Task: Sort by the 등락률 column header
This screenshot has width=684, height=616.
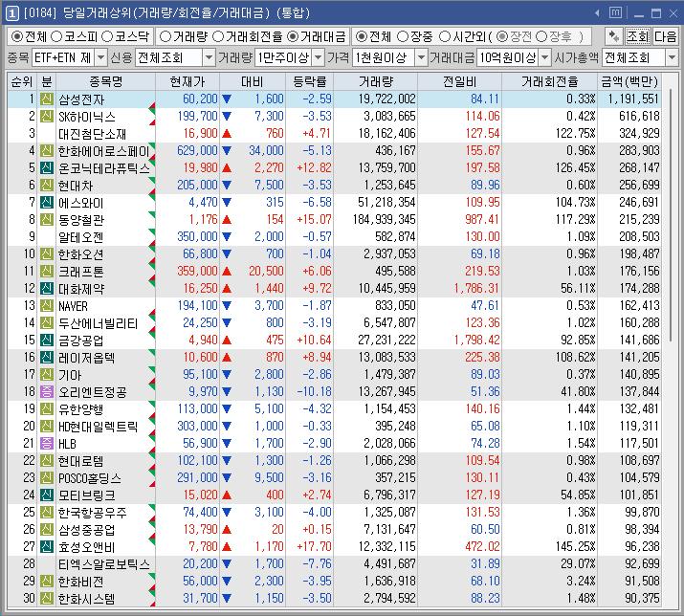Action: tap(310, 81)
